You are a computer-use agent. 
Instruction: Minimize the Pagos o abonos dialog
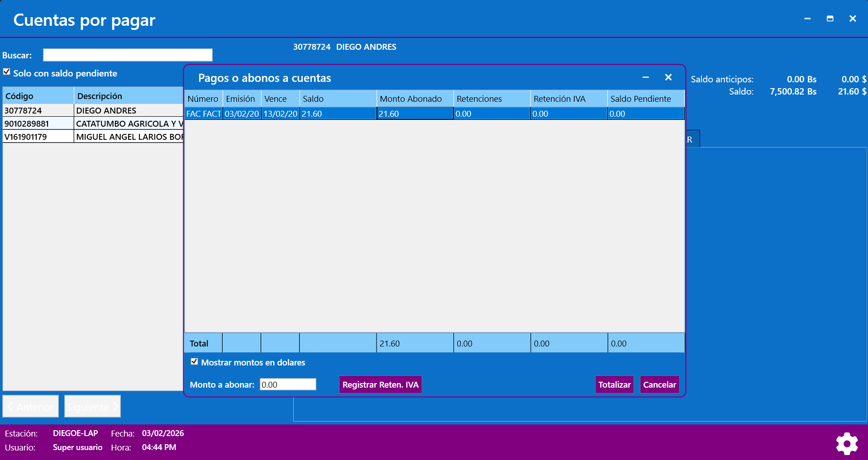(645, 77)
